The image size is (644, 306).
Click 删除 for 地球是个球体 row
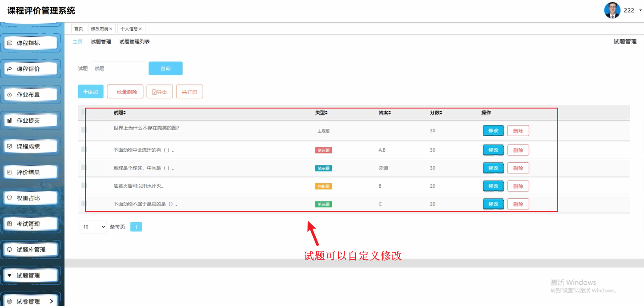pyautogui.click(x=518, y=168)
